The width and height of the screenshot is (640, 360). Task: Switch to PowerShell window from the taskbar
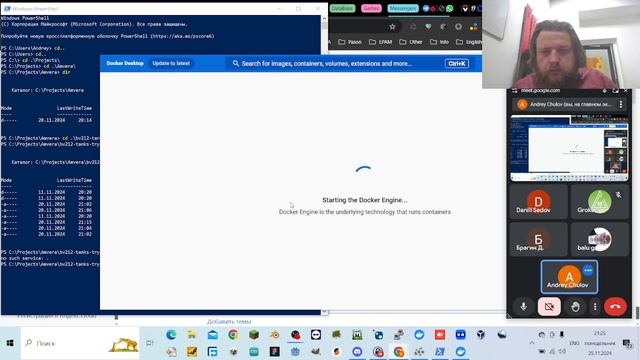(440, 351)
